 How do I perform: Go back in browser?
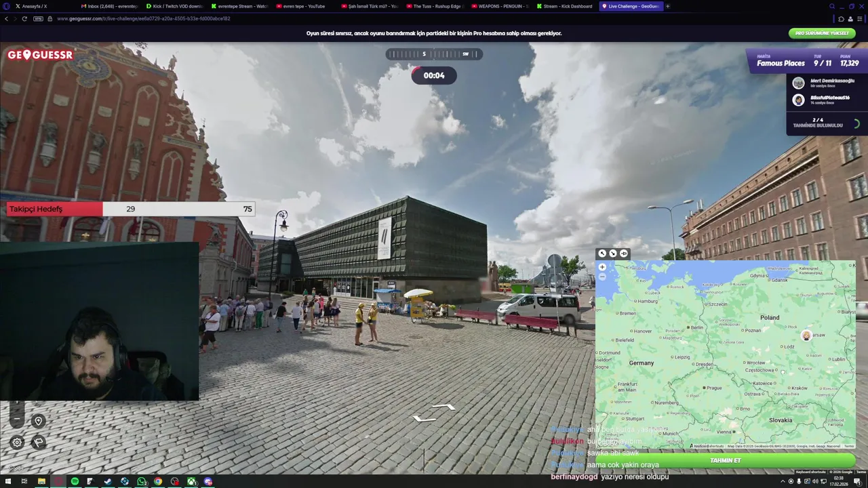pyautogui.click(x=6, y=18)
